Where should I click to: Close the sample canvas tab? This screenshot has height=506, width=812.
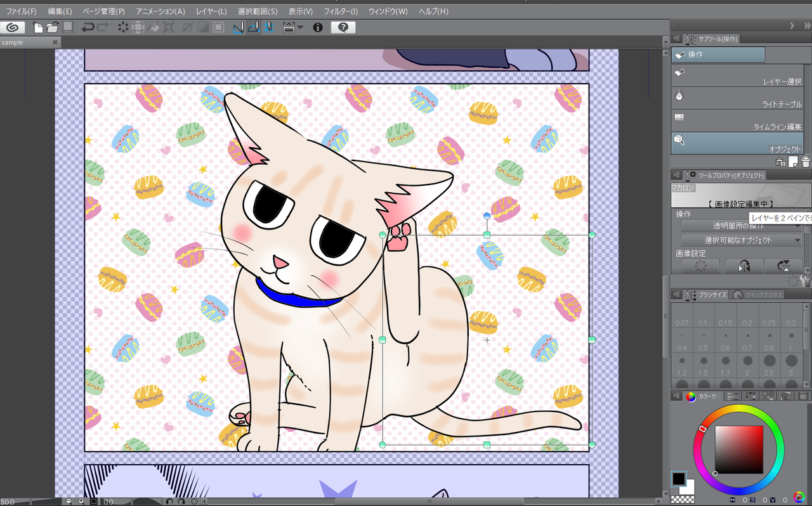55,42
